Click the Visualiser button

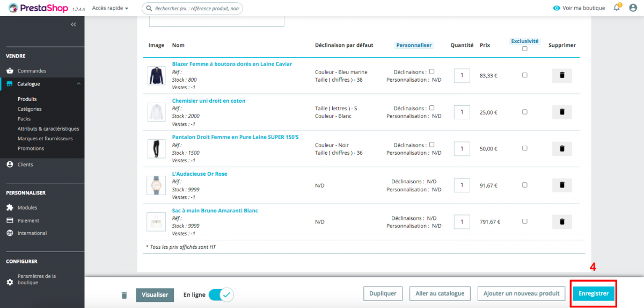(155, 295)
